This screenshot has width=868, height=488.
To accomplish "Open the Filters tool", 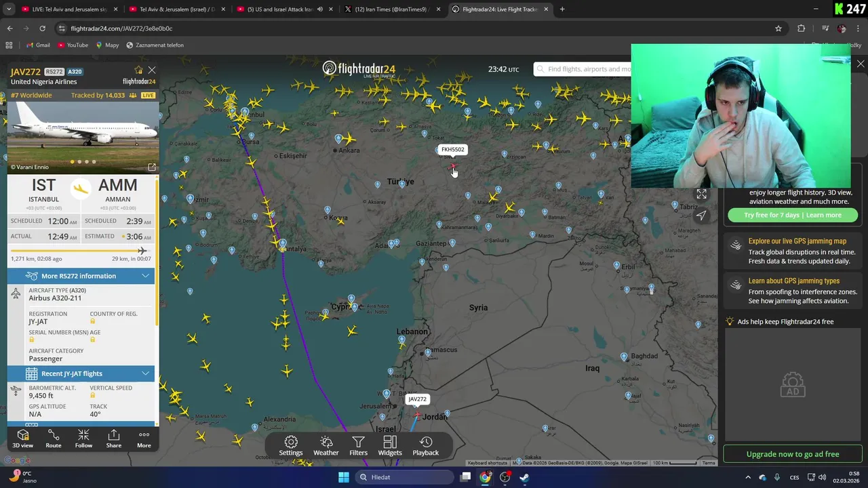I will point(358,446).
